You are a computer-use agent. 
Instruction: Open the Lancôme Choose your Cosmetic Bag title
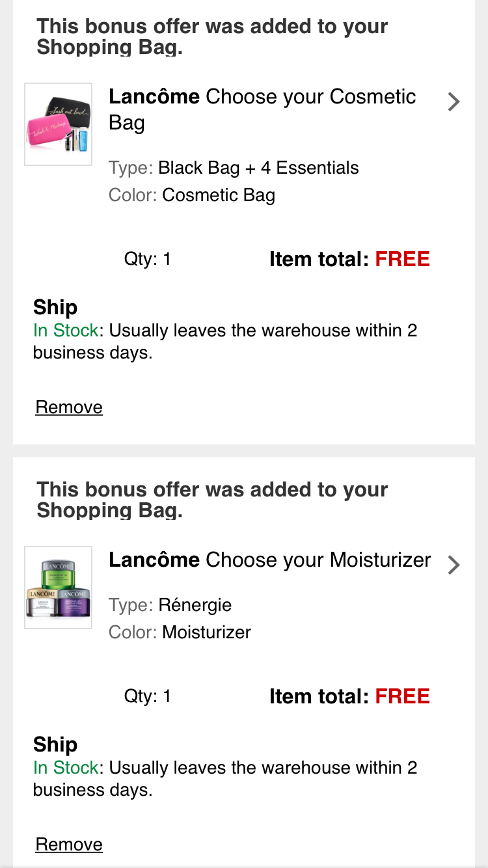[262, 109]
